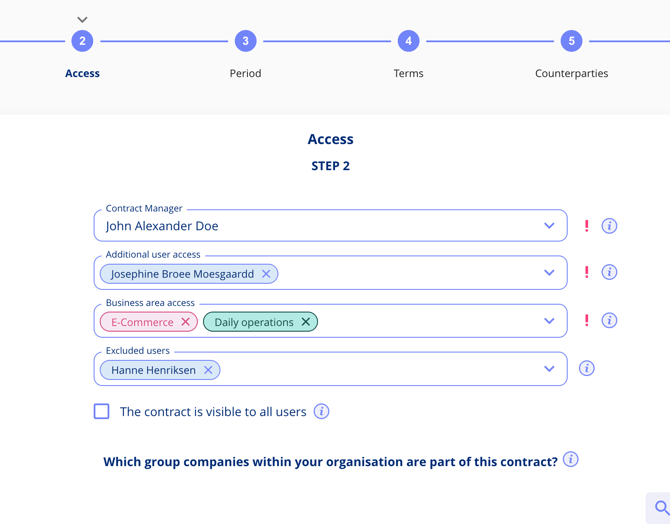This screenshot has height=524, width=670.
Task: Click red exclamation mark beside Contract Manager
Action: (x=587, y=226)
